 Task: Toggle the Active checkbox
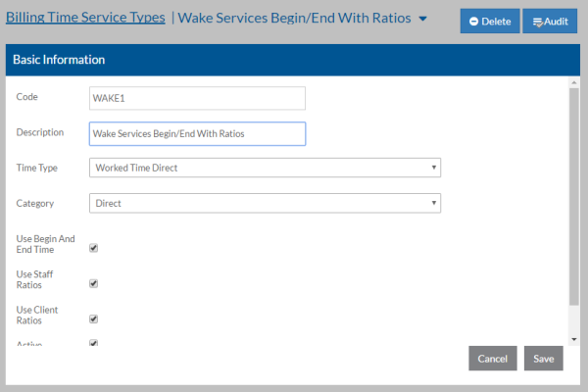point(94,343)
